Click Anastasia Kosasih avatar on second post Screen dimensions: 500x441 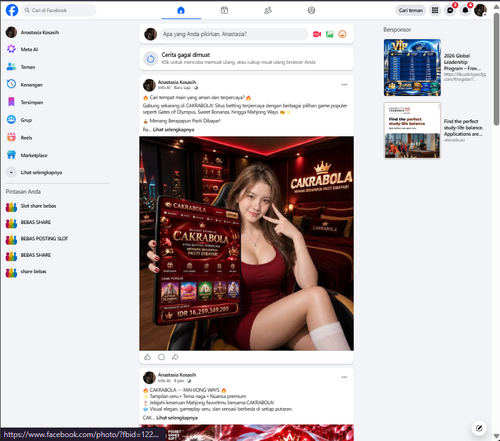click(149, 378)
